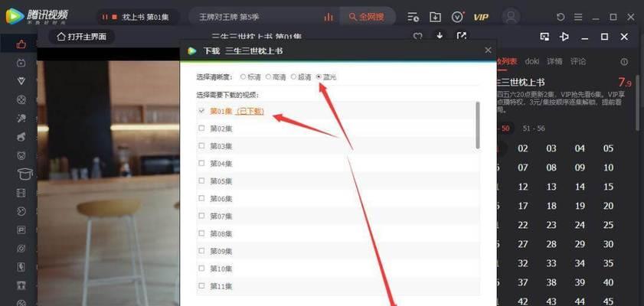Screen dimensions: 644x306
Task: Open the thumbs-up recommended sidebar icon
Action: pos(21,44)
